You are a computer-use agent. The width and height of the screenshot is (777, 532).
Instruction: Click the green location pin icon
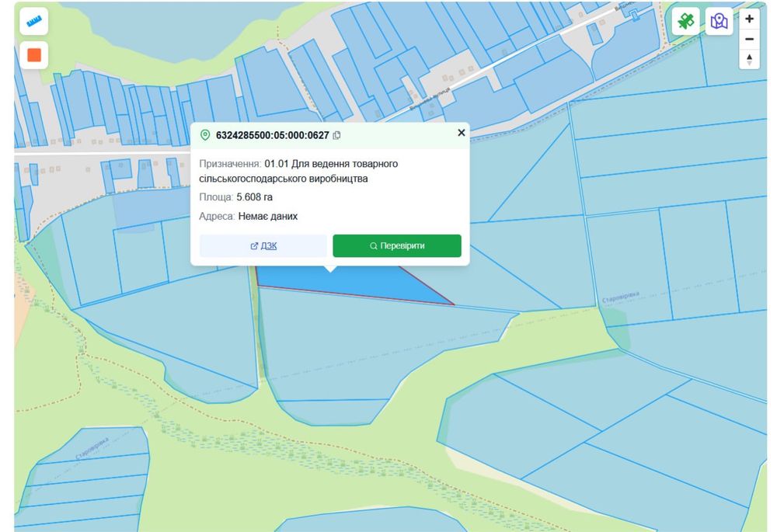tap(205, 135)
